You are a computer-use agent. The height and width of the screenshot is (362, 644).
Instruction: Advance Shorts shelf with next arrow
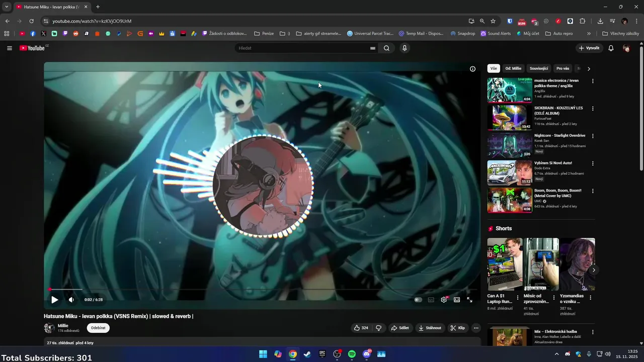pos(594,270)
